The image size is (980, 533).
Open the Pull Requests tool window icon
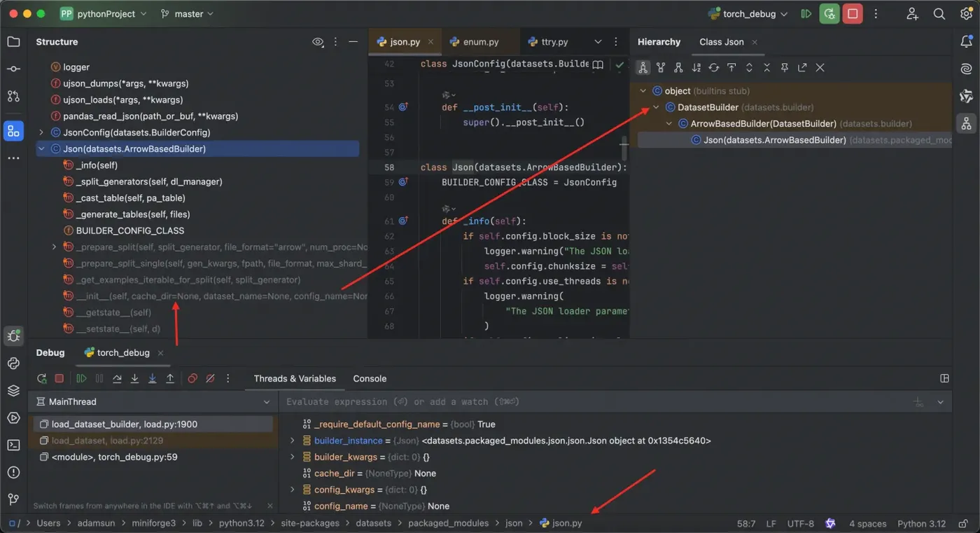13,96
